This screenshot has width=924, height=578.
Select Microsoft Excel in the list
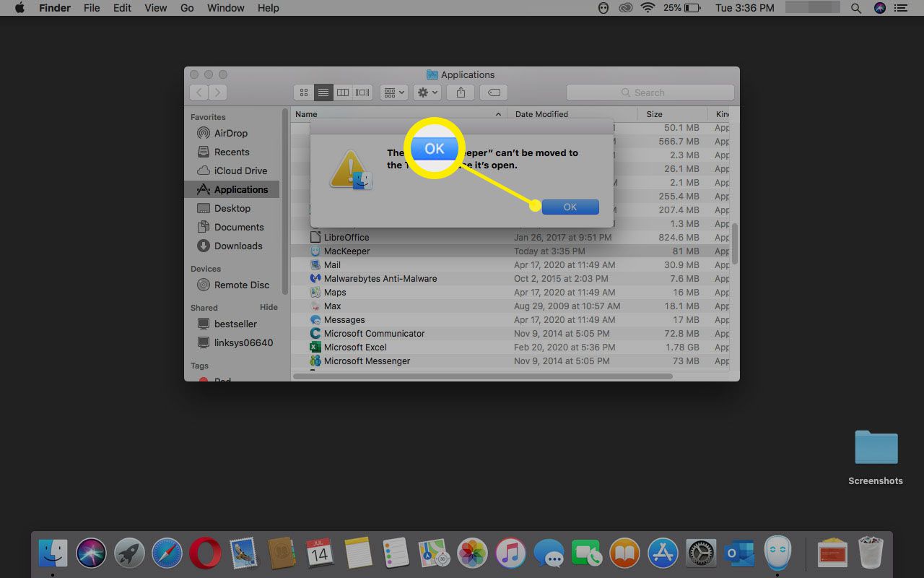click(x=510, y=347)
